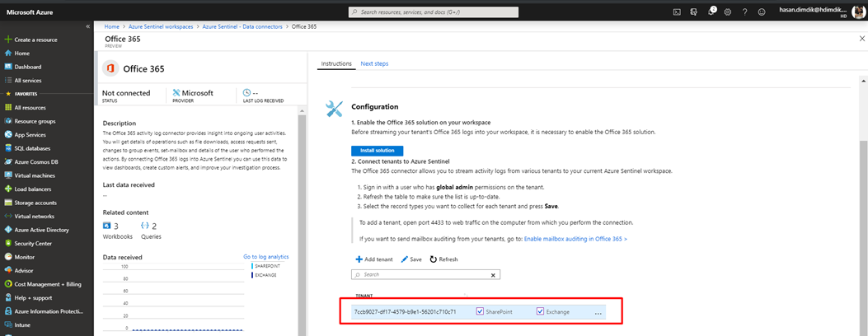Switch to the Next steps tab
The width and height of the screenshot is (868, 336).
375,63
